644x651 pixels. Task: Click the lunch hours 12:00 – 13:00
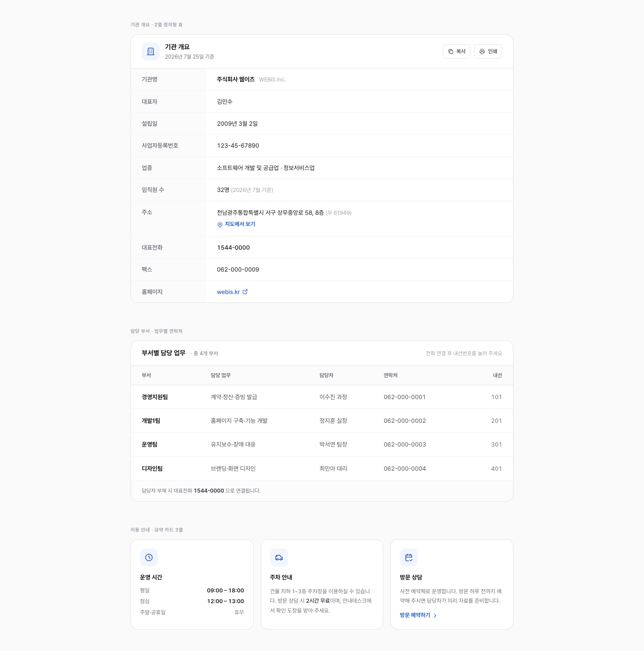(x=225, y=601)
